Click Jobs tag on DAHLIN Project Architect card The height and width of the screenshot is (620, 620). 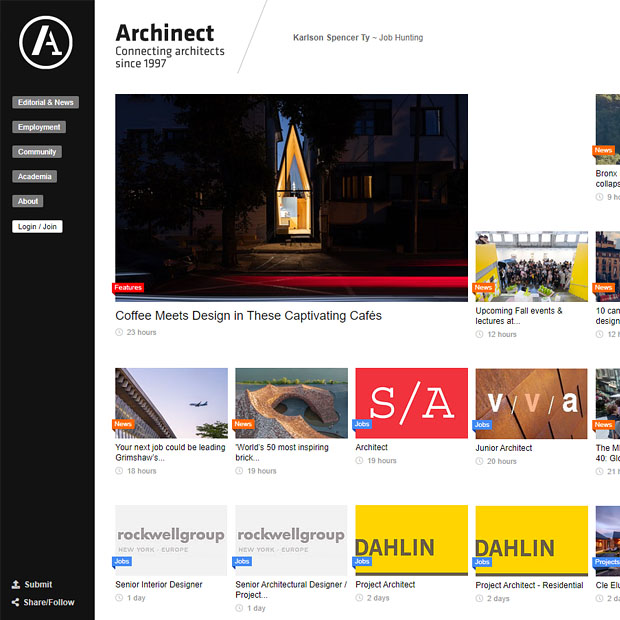[x=362, y=561]
